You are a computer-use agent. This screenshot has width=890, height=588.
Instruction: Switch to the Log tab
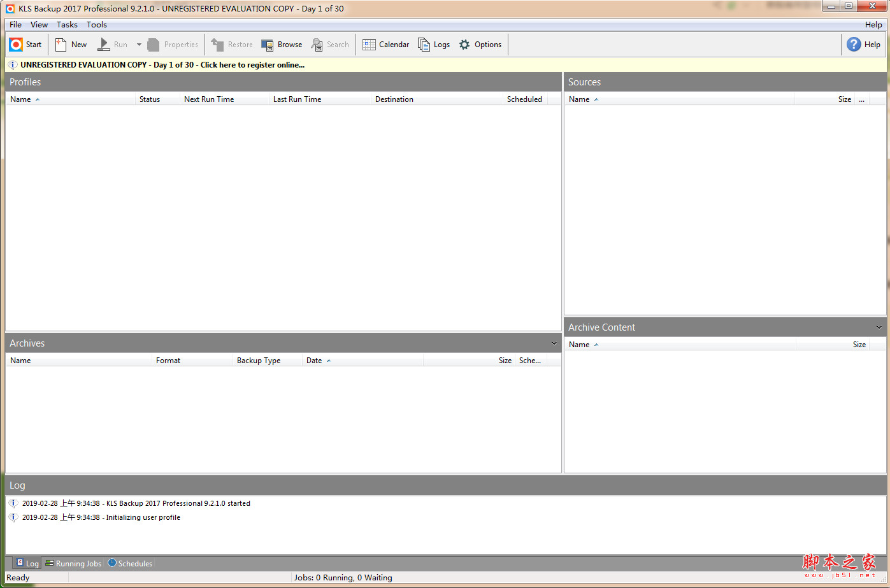click(27, 564)
